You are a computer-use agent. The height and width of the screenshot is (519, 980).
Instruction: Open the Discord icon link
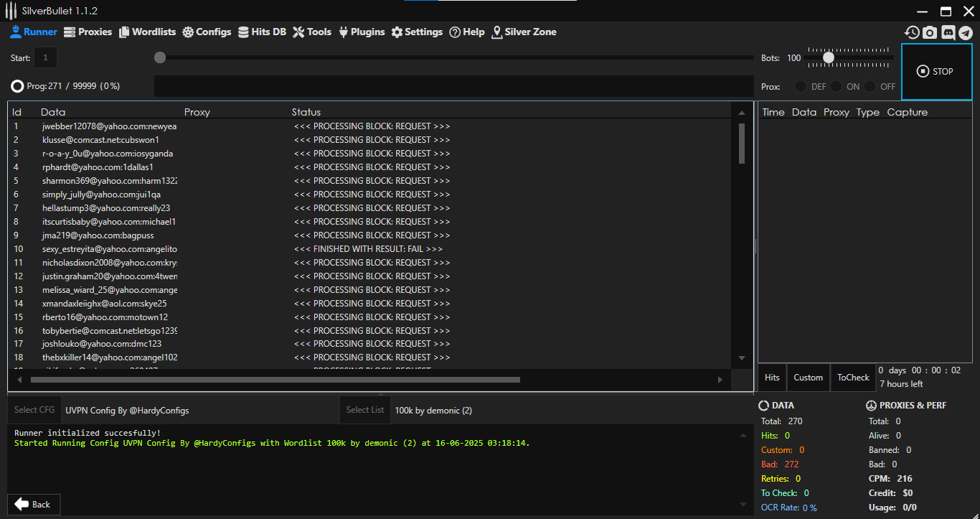948,32
